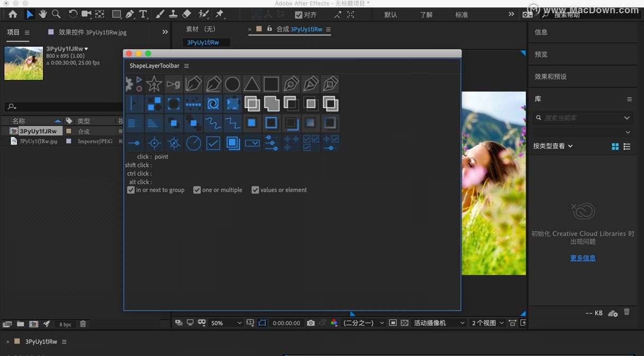Open the 信息 panel
This screenshot has height=356, width=644.
point(541,32)
